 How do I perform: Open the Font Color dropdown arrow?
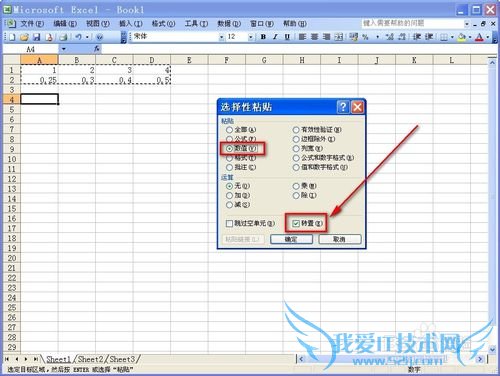[488, 37]
